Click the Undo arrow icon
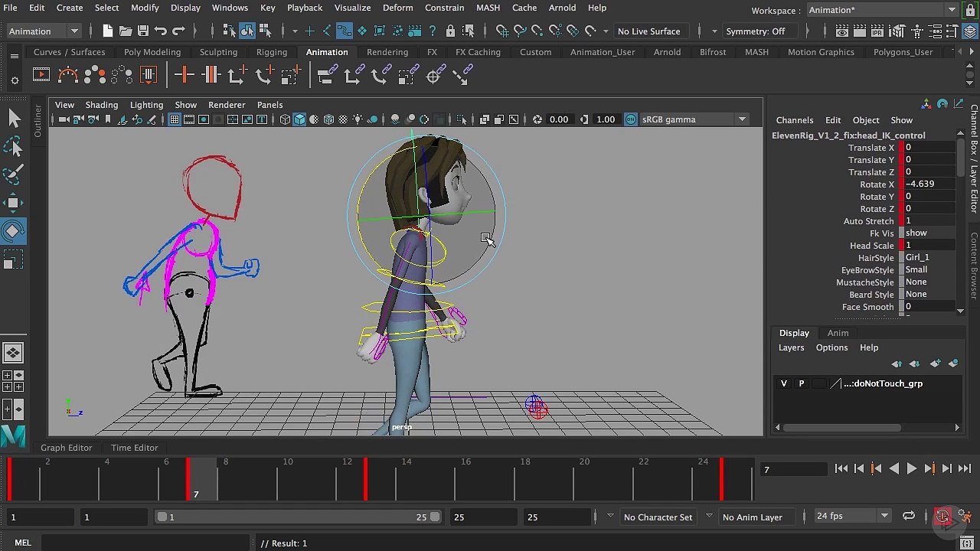 click(161, 31)
